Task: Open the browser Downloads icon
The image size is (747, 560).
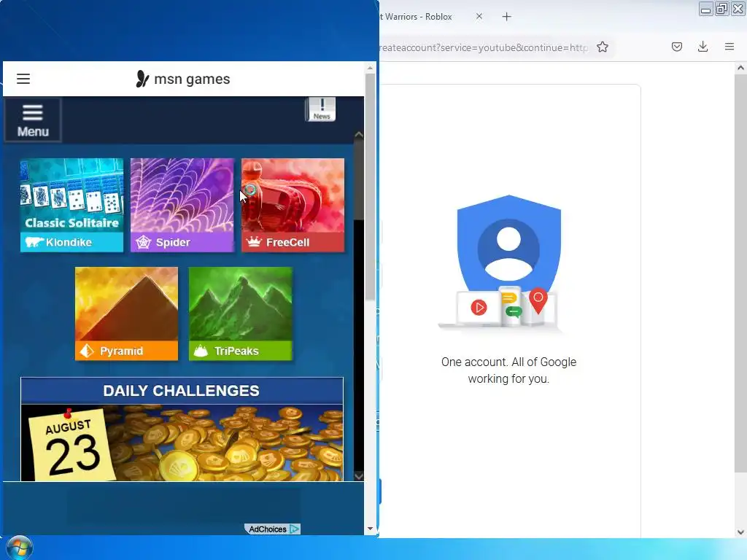Action: 703,47
